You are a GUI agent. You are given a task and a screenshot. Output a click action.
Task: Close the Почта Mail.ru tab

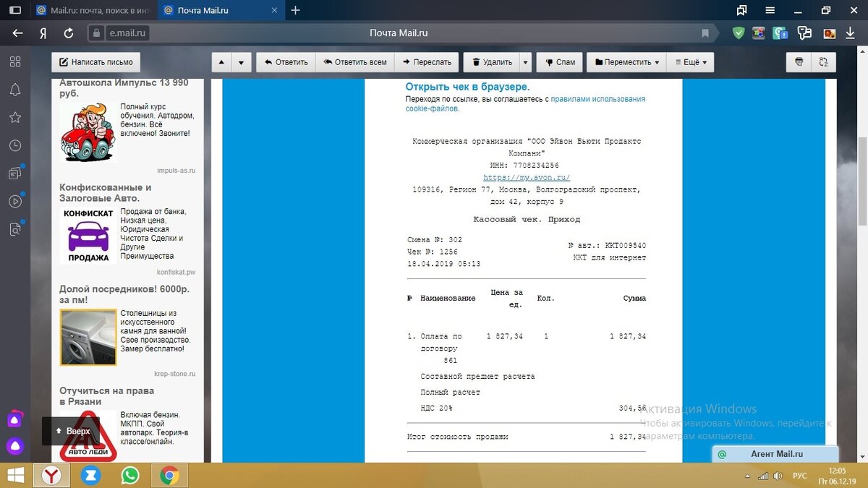point(276,10)
